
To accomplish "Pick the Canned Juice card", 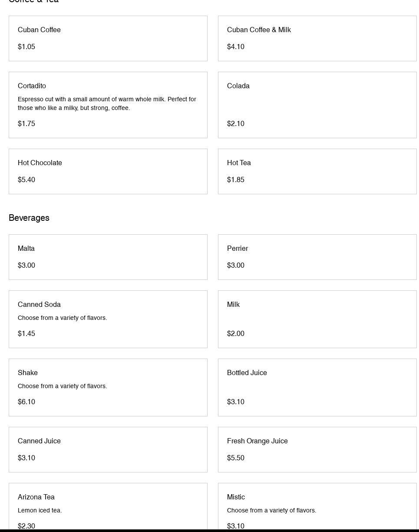I will point(108,449).
